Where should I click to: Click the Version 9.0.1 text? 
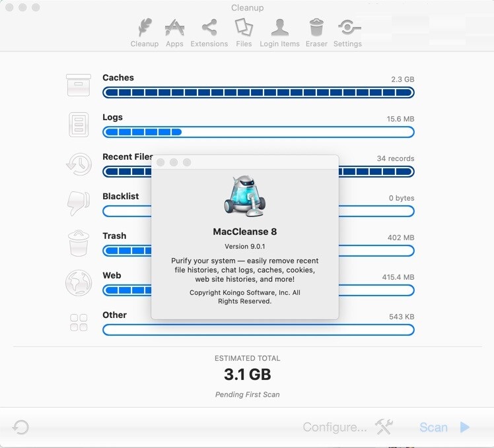click(x=245, y=246)
